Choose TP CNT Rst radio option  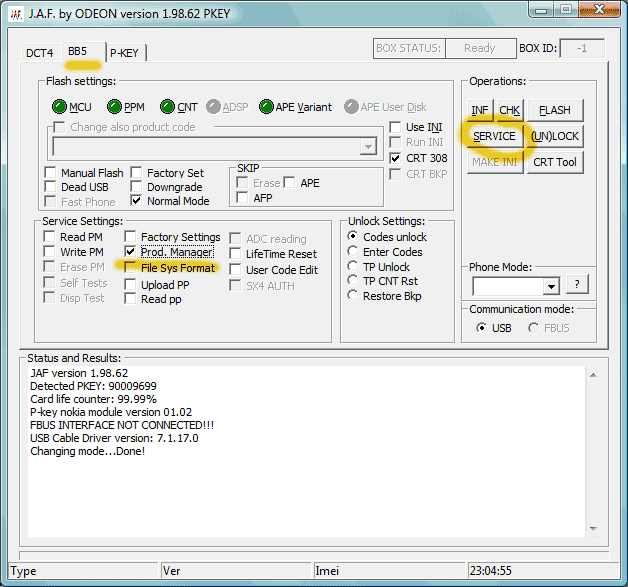(352, 280)
